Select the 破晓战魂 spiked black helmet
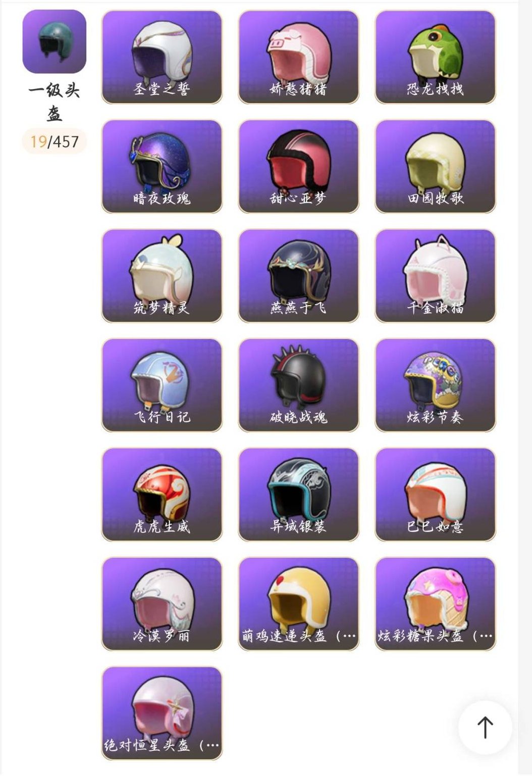The width and height of the screenshot is (532, 776). (x=299, y=385)
